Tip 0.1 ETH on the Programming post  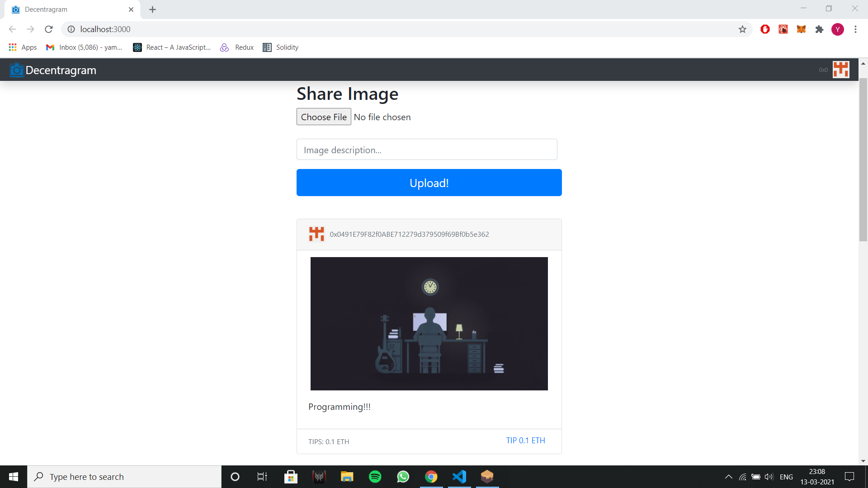pos(525,441)
